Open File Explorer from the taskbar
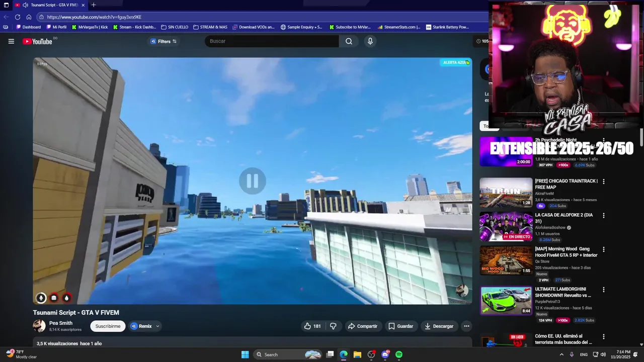 pos(357,354)
